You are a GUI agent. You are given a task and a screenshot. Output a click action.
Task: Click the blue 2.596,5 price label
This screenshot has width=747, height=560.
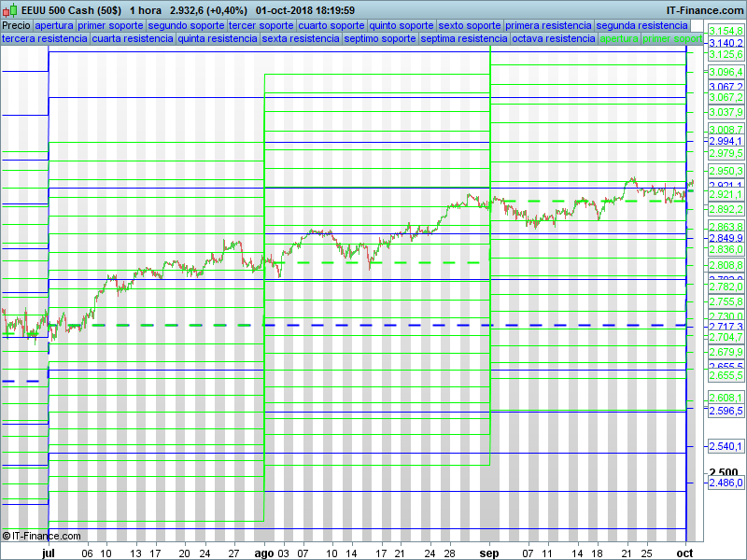[x=726, y=411]
